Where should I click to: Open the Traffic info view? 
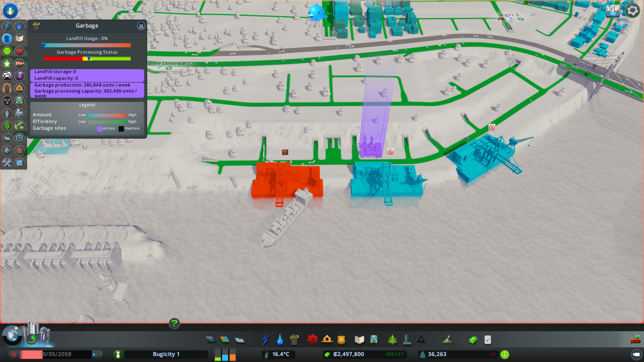click(x=7, y=76)
